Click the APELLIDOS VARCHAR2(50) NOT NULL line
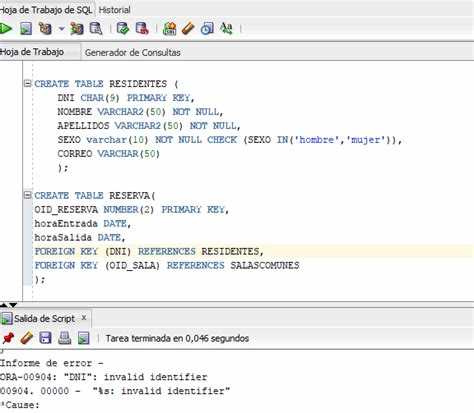The width and height of the screenshot is (474, 413). (x=149, y=126)
